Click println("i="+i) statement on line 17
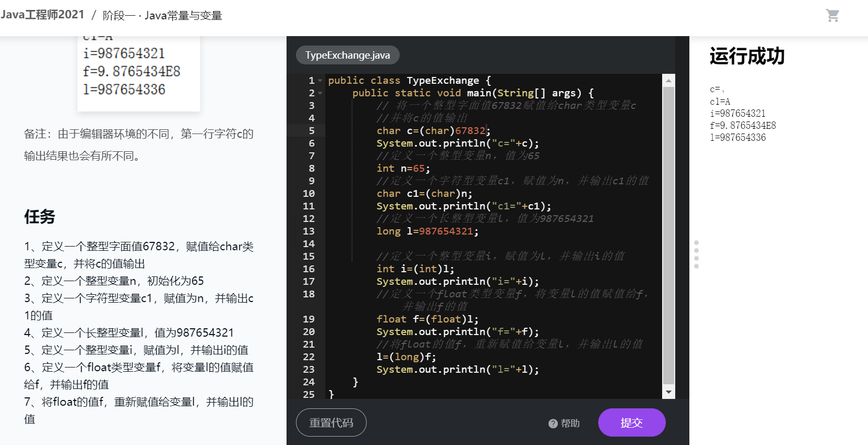The height and width of the screenshot is (445, 868). 458,282
